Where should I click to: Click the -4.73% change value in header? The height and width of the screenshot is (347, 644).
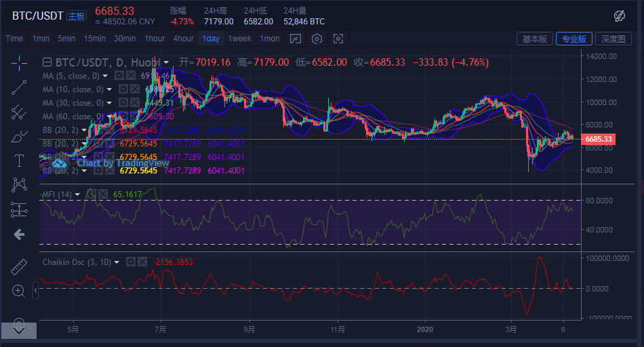tap(182, 22)
